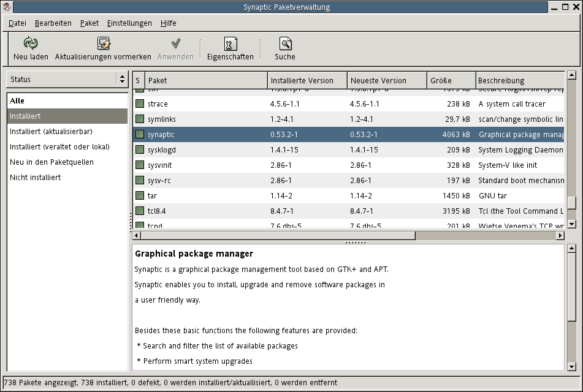Screen dimensions: 583x392
Task: Sort by Größe column header
Action: [451, 80]
